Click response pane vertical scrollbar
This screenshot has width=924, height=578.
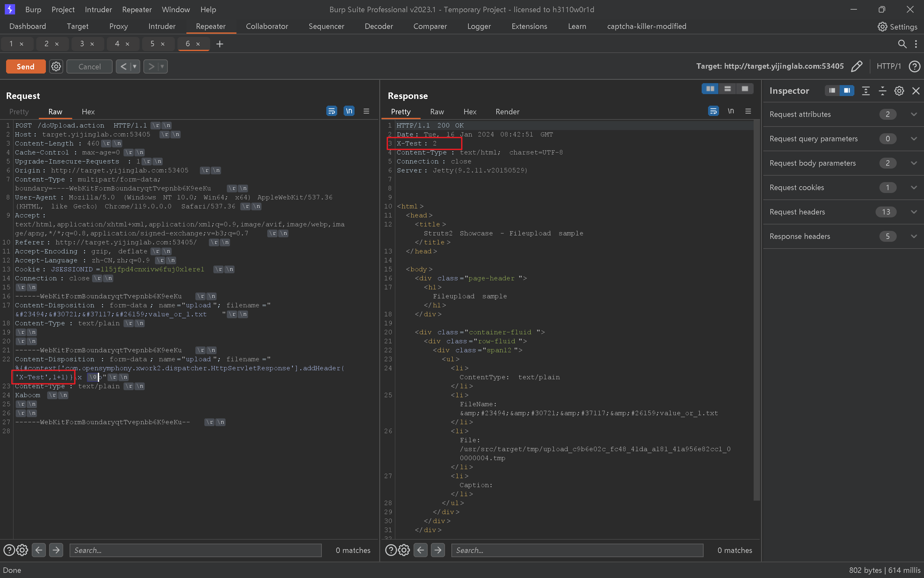757,310
